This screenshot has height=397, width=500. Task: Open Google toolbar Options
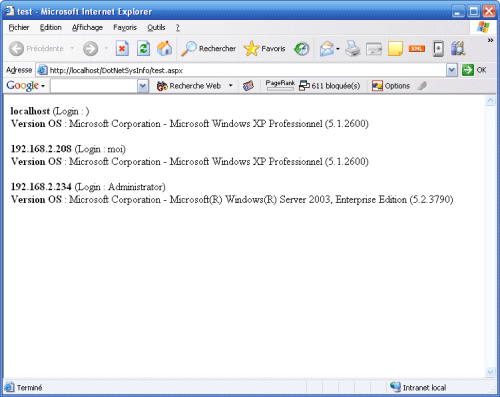391,86
